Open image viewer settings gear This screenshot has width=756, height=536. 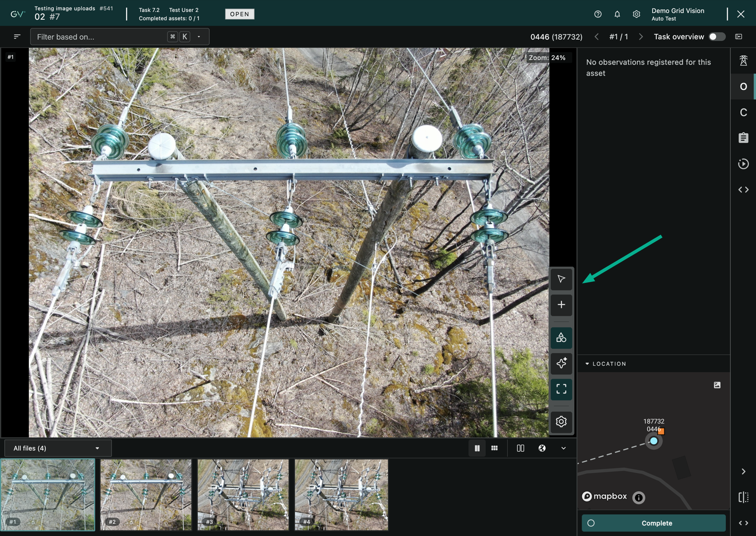[x=561, y=421]
